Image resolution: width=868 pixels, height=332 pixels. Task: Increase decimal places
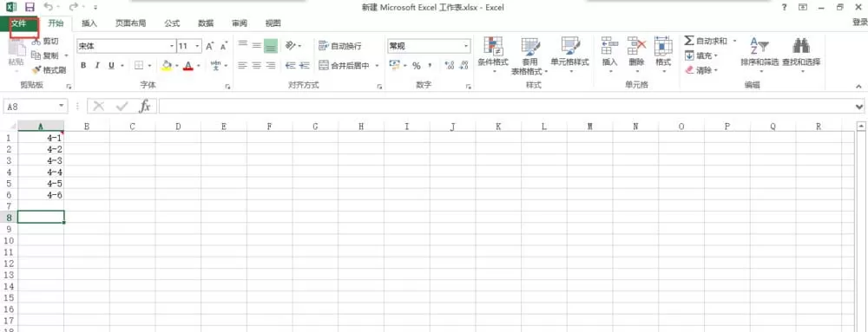(450, 66)
